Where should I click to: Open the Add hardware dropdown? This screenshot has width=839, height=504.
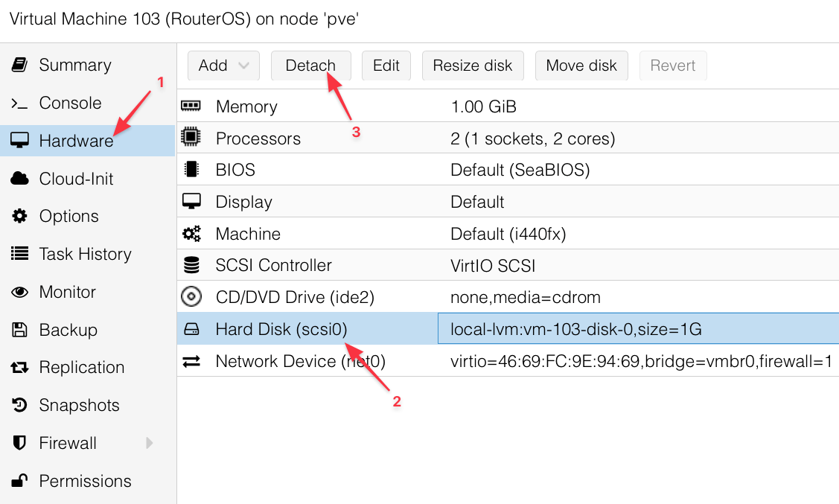[223, 66]
